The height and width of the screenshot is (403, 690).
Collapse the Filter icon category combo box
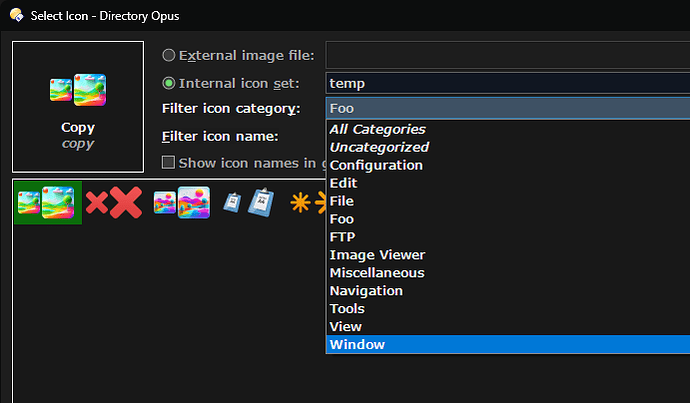(x=507, y=108)
